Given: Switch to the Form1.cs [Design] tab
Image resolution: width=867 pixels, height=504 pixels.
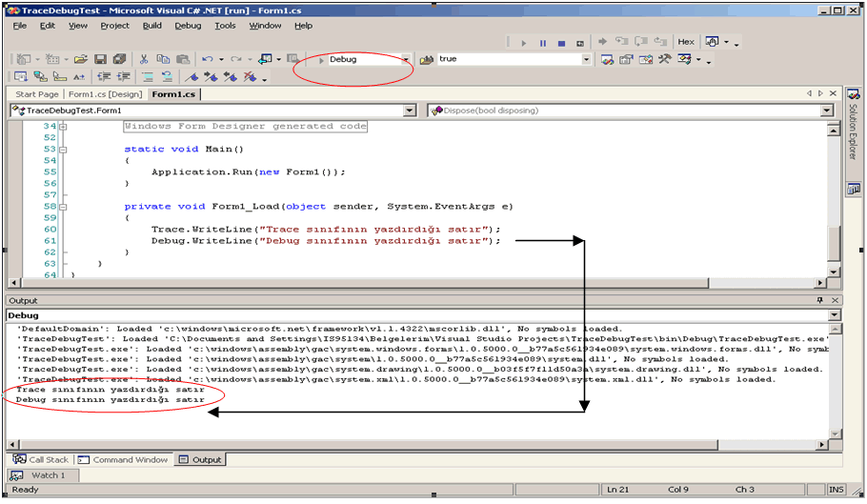Looking at the screenshot, I should (x=106, y=94).
